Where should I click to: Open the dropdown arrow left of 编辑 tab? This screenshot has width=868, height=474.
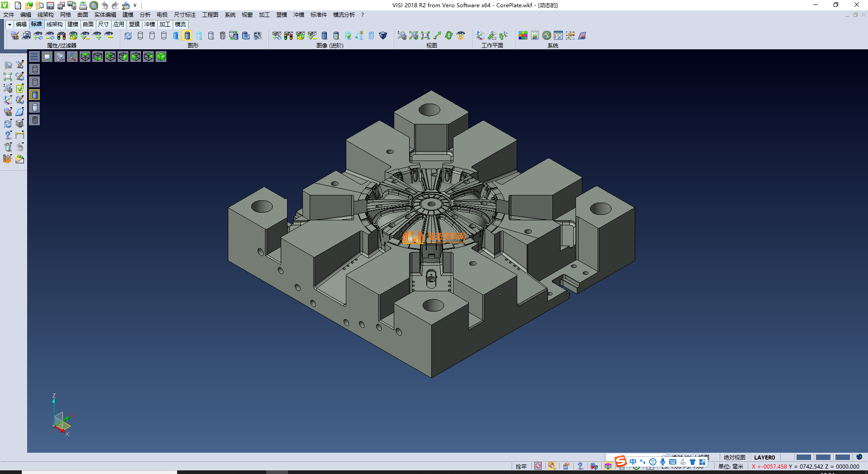point(9,24)
